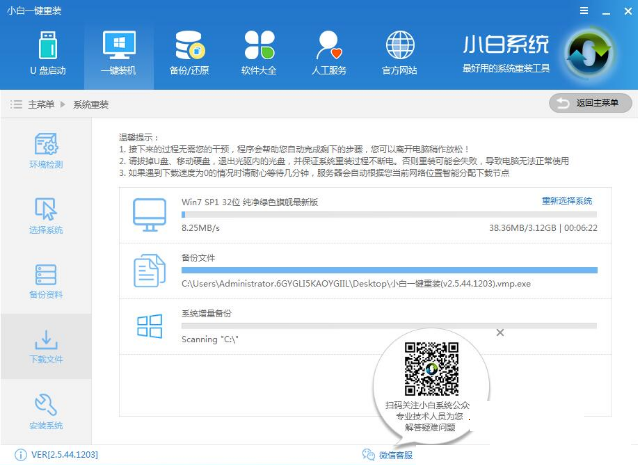This screenshot has height=465, width=638.
Task: Go to the 环境检测 sidebar step
Action: point(46,149)
